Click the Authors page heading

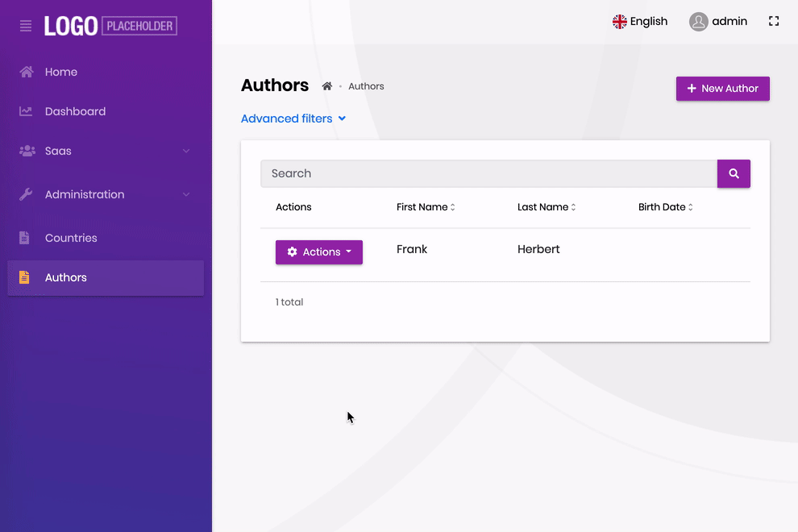[x=275, y=85]
